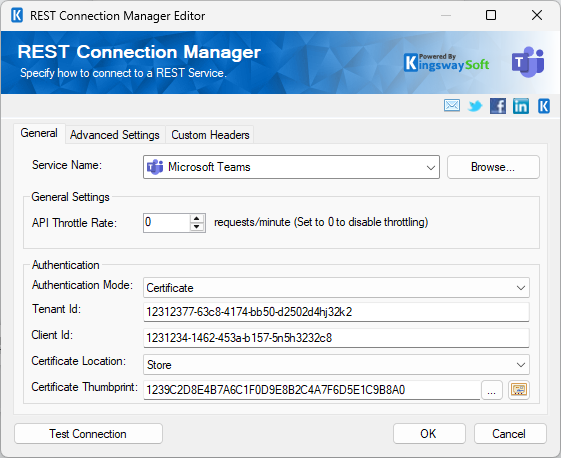Click the Microsoft Teams logo in the banner
The image size is (561, 458).
[528, 62]
